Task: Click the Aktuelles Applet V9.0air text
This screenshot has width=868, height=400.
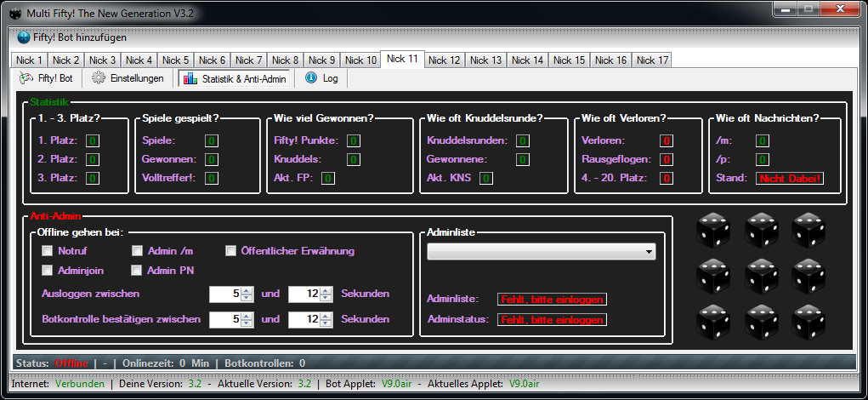Action: click(x=523, y=383)
